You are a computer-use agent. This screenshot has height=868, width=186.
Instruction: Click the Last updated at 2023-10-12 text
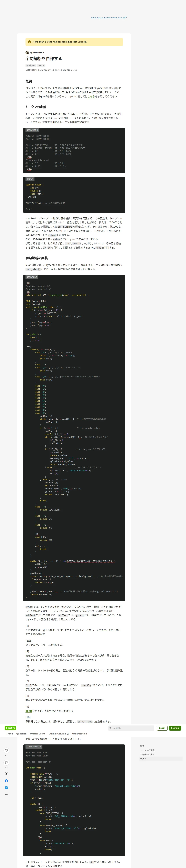click(x=40, y=70)
